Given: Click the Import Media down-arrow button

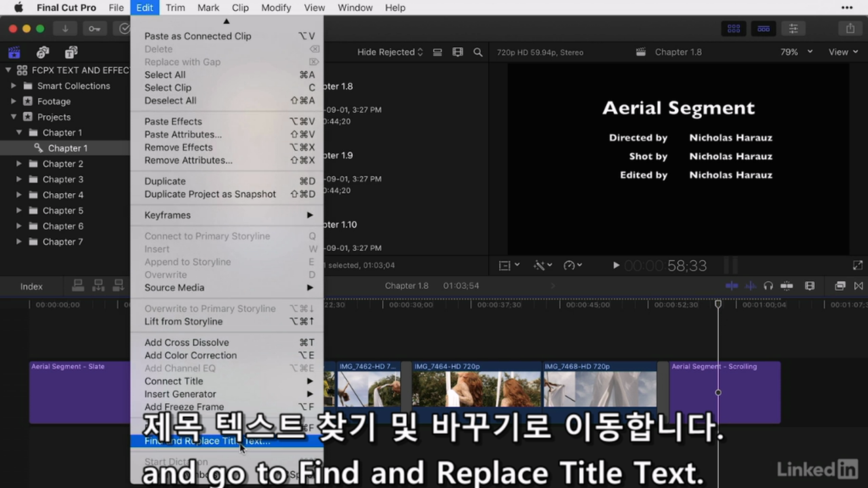Looking at the screenshot, I should (65, 28).
